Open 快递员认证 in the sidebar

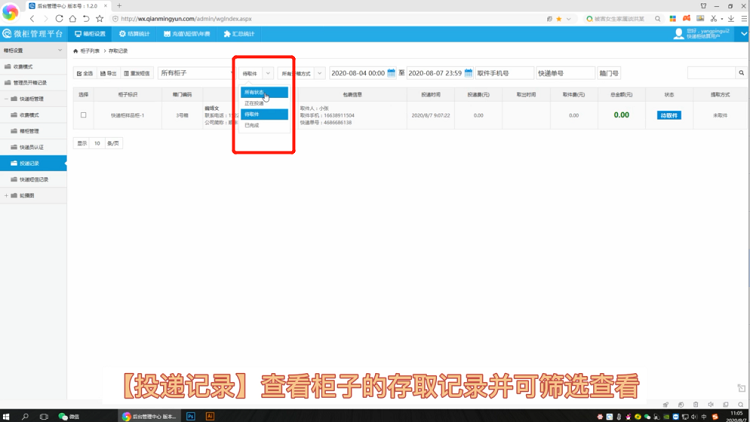click(x=33, y=147)
